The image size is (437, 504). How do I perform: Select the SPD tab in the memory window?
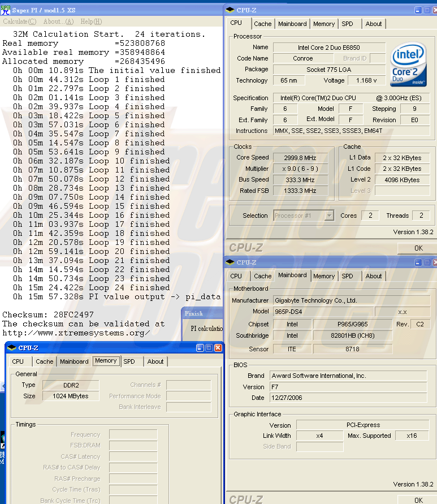129,361
